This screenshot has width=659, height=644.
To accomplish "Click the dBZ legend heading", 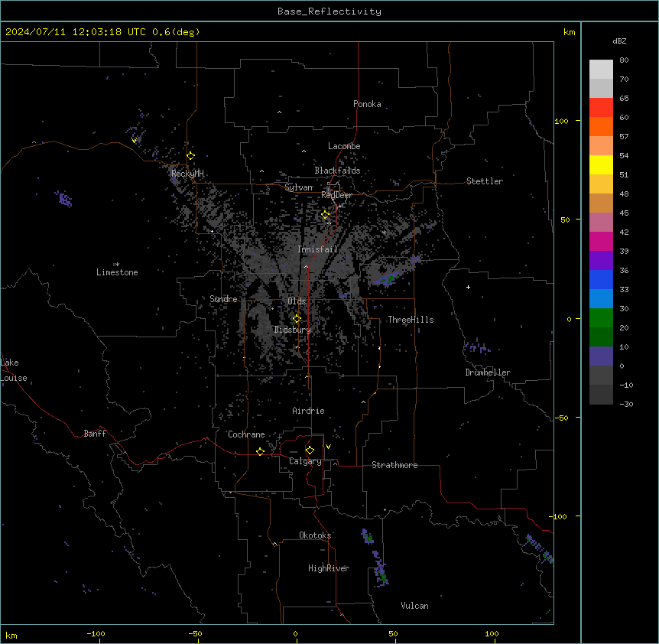I will [619, 41].
